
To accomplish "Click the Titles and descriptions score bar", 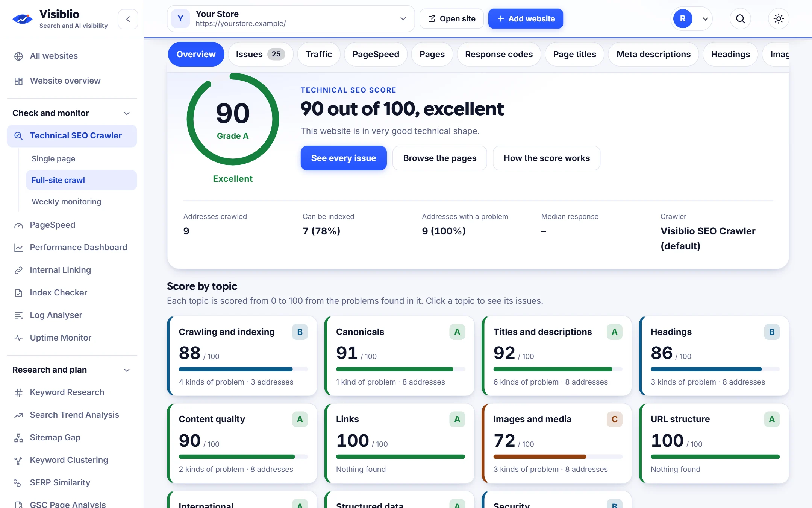I will [x=558, y=369].
